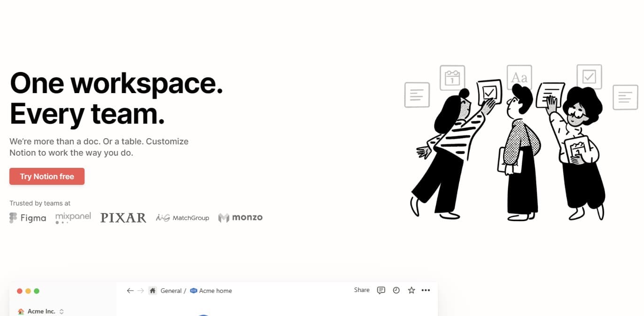Viewport: 644px width, 316px height.
Task: Open page history clock icon
Action: (396, 290)
